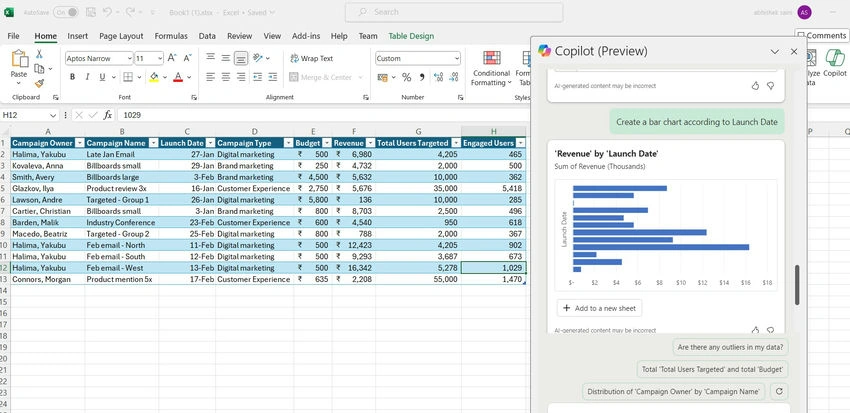Image resolution: width=850 pixels, height=413 pixels.
Task: Expand the Name Box dropdown
Action: click(x=53, y=115)
